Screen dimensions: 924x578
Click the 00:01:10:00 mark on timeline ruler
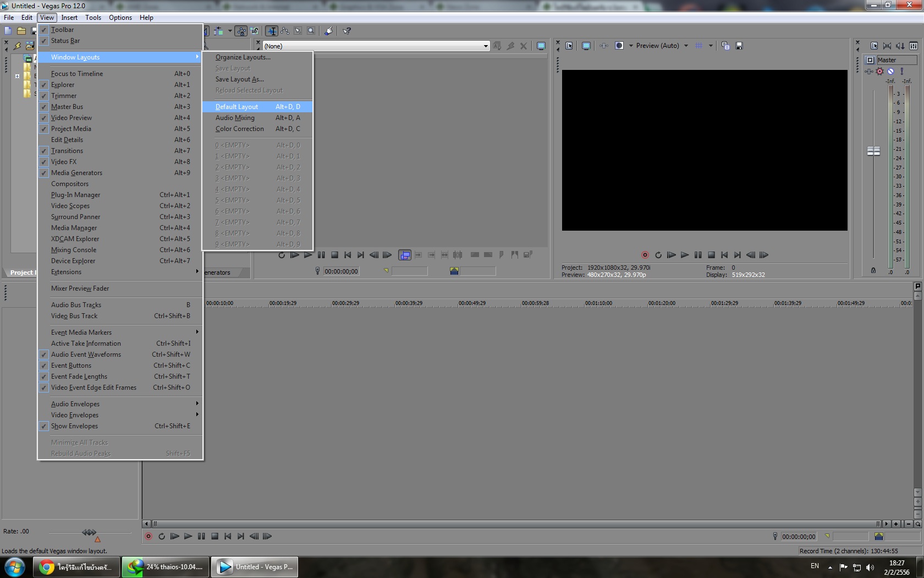tap(598, 303)
